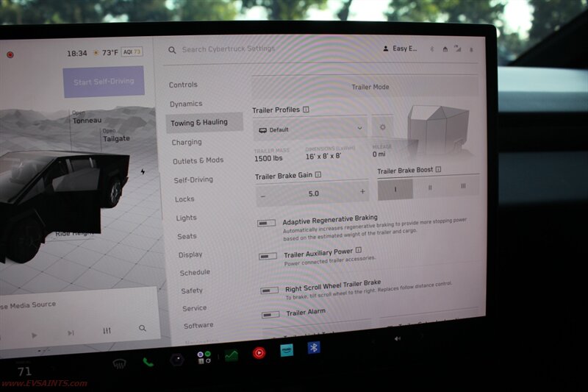The height and width of the screenshot is (392, 588).
Task: Toggle Right Scroll Wheel Trailer Brake
Action: coord(270,291)
